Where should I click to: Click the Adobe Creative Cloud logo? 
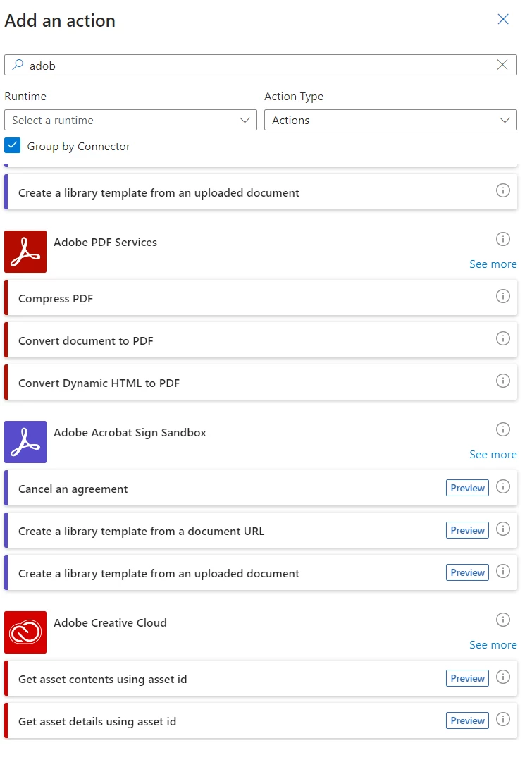(x=25, y=632)
